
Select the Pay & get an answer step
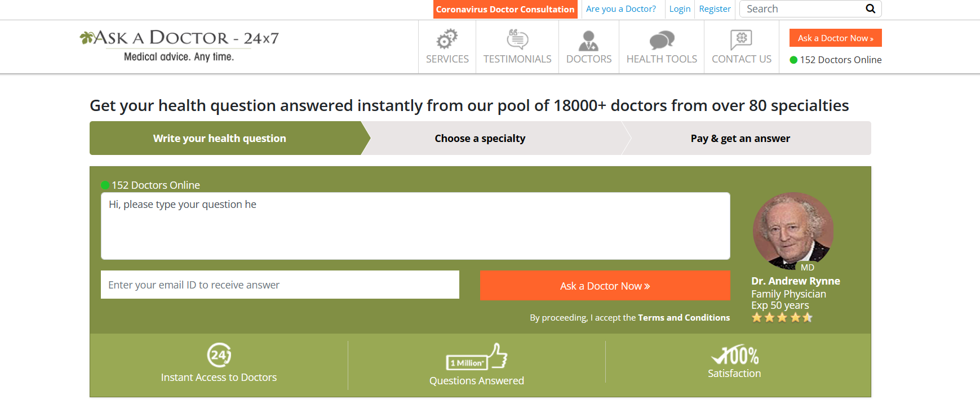point(740,138)
